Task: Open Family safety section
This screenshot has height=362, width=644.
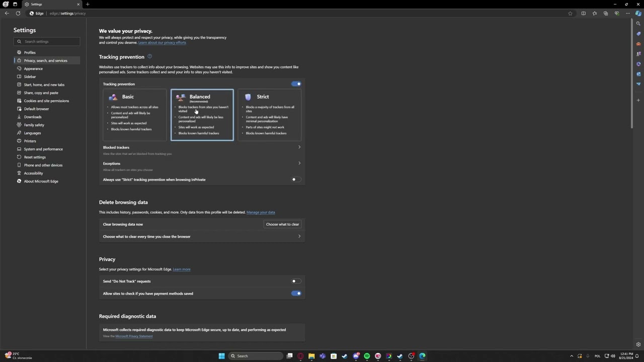Action: point(34,125)
